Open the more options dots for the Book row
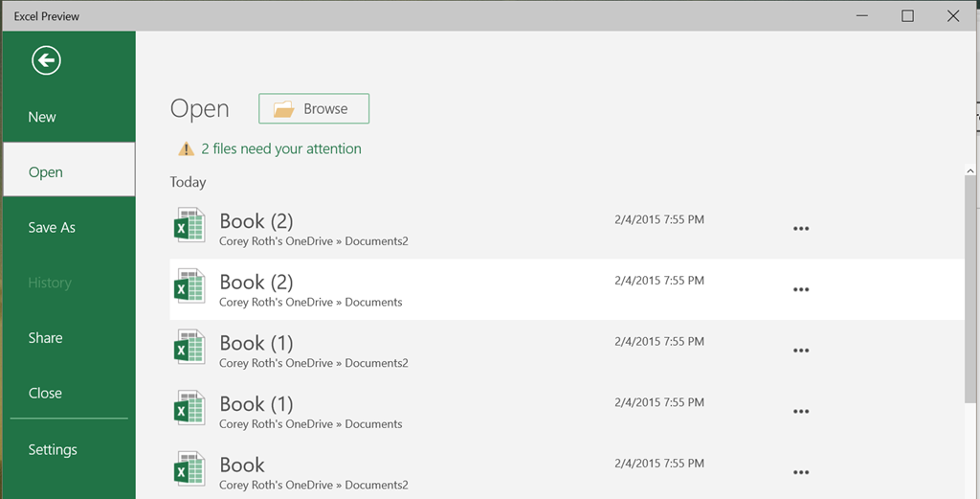Viewport: 980px width, 499px height. tap(801, 473)
